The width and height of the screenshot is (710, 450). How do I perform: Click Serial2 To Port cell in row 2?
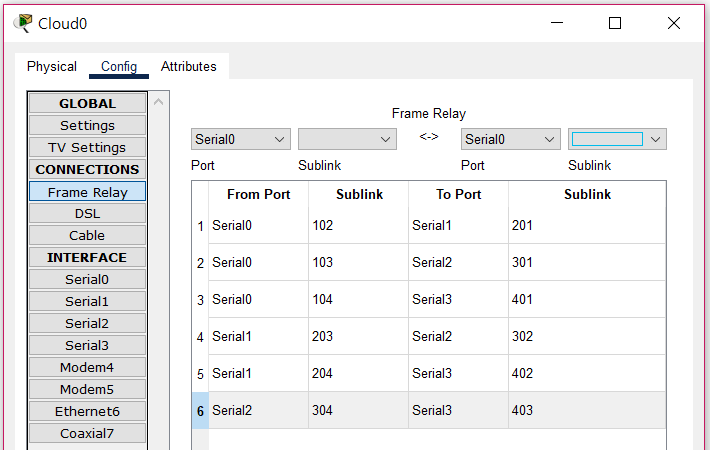pyautogui.click(x=459, y=263)
